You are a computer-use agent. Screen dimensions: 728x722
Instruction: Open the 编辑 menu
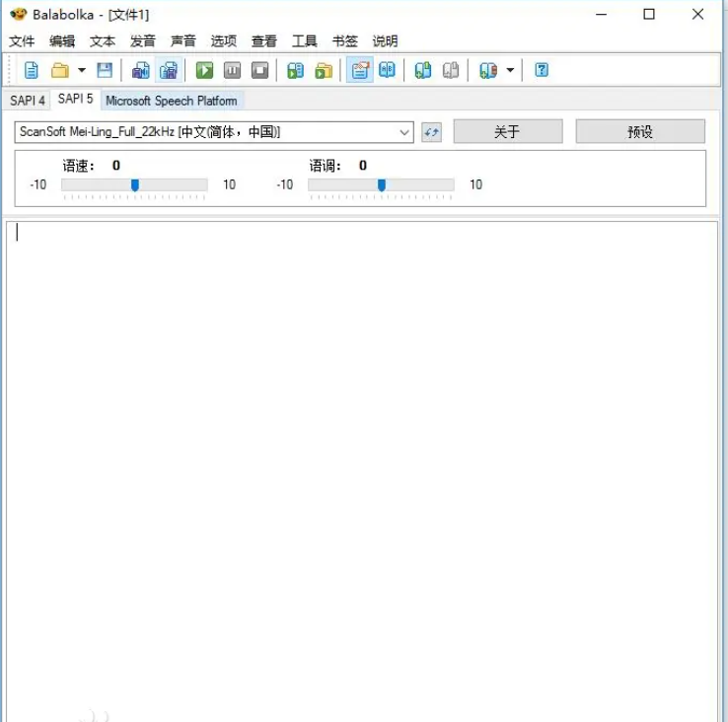point(62,41)
